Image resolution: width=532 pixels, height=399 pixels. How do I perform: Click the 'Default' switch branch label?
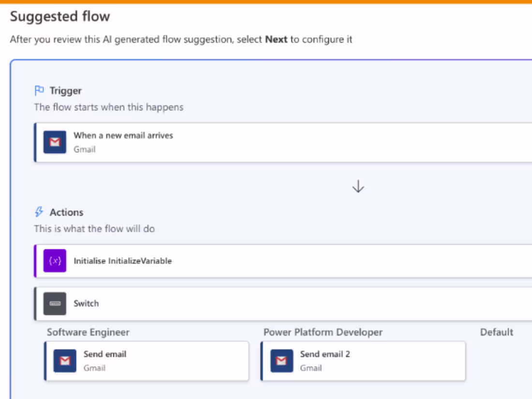coord(496,332)
